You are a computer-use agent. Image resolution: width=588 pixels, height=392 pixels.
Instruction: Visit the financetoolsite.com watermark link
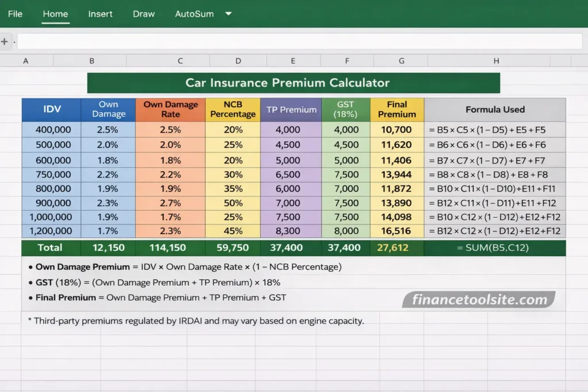pyautogui.click(x=479, y=299)
